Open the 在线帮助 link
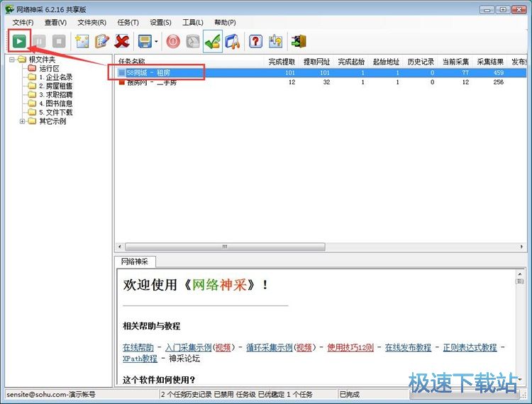532x404 pixels. pyautogui.click(x=138, y=347)
